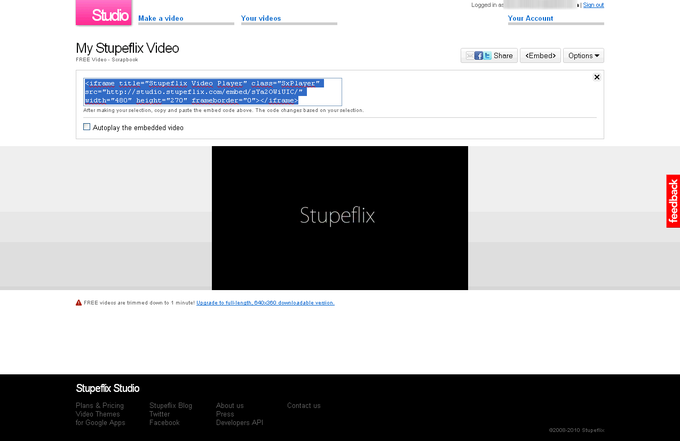Open the Press footer link
680x441 pixels.
tap(225, 414)
